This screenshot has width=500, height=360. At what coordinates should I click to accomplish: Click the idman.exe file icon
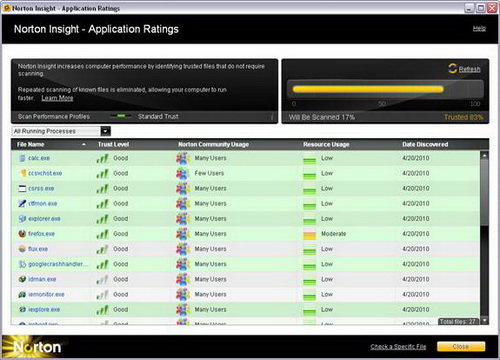pyautogui.click(x=22, y=279)
